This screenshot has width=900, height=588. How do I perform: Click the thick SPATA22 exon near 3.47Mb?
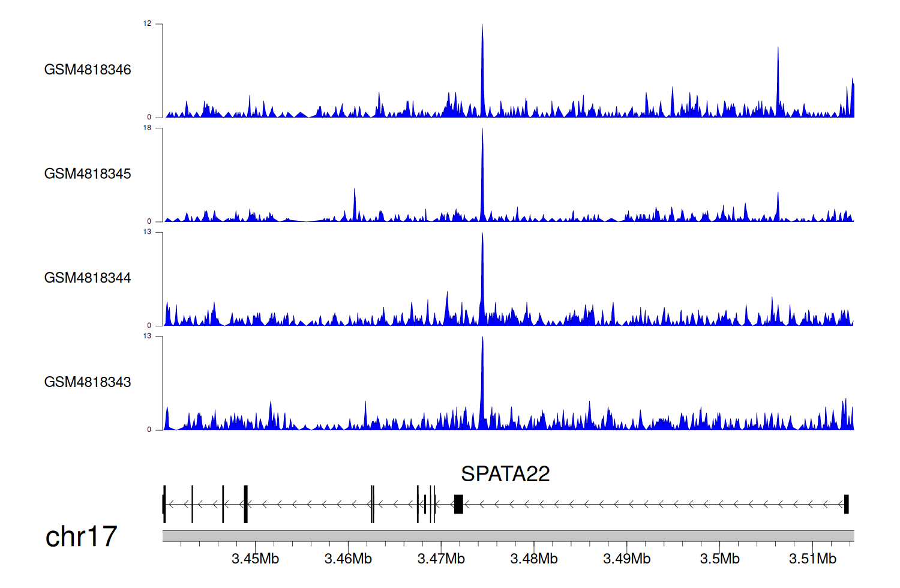[x=458, y=504]
